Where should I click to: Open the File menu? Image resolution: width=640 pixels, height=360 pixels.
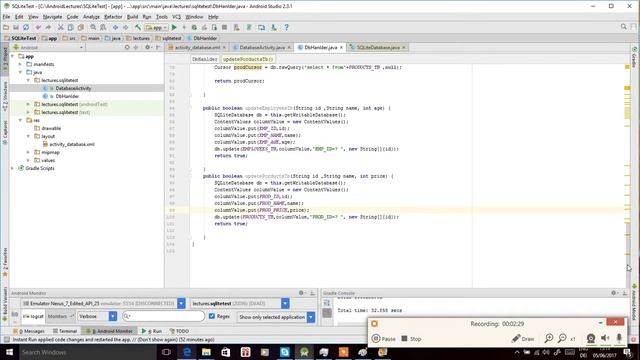[x=7, y=17]
